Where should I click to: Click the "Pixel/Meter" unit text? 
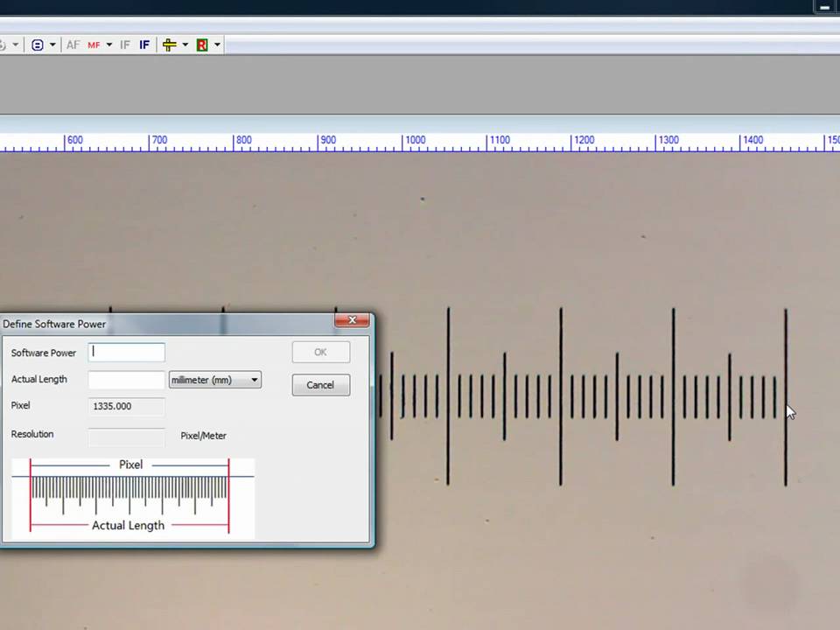click(204, 436)
